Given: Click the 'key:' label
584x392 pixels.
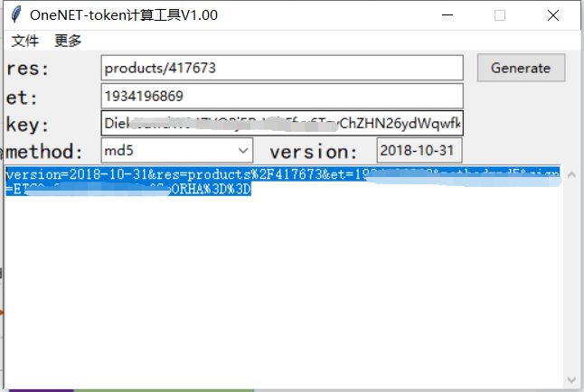Looking at the screenshot, I should pos(27,125).
